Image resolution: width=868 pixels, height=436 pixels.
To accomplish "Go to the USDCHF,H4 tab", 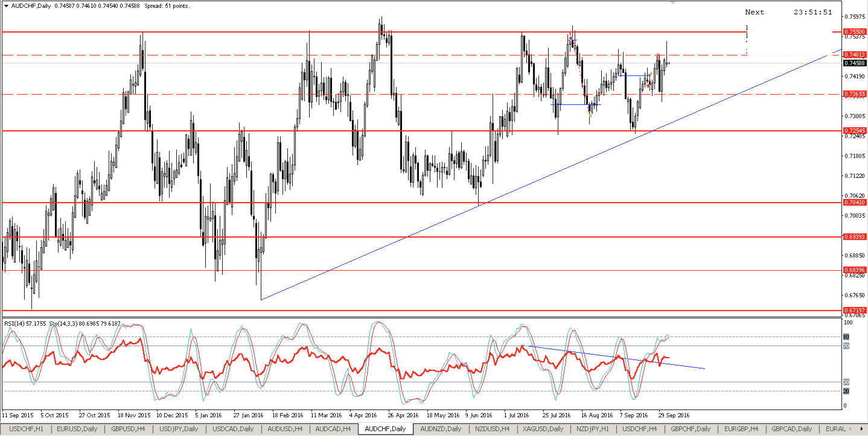I will [640, 429].
